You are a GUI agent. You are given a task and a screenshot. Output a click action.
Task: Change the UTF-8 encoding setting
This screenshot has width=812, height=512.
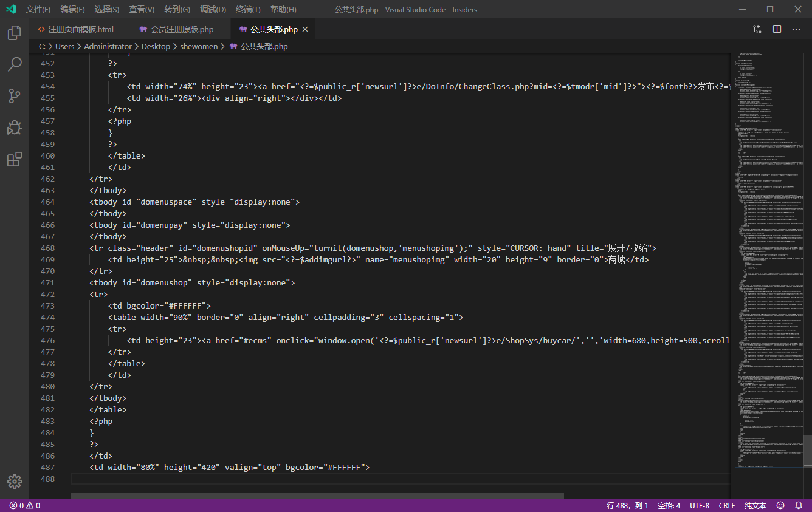pos(699,505)
